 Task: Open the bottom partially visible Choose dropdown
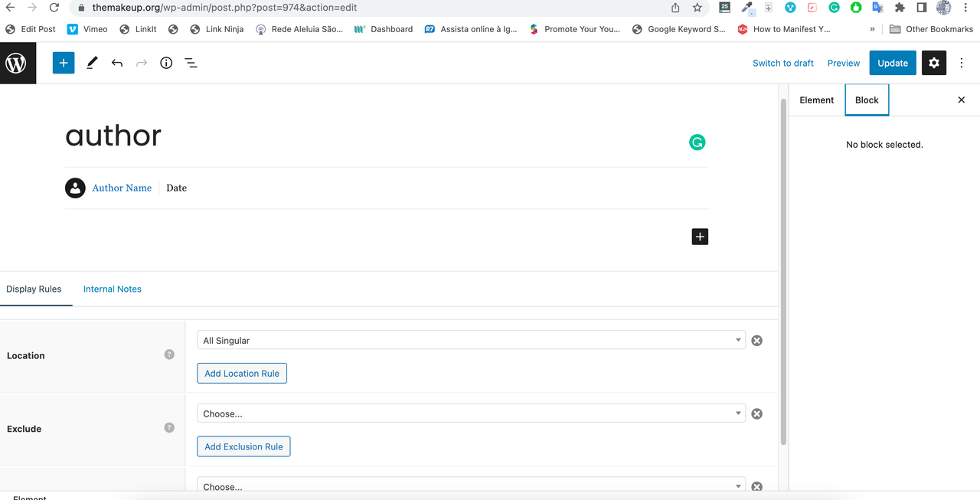pos(471,485)
